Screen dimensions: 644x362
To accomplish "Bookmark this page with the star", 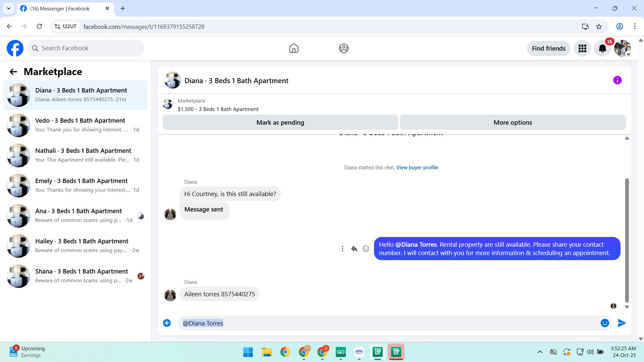I will click(599, 26).
